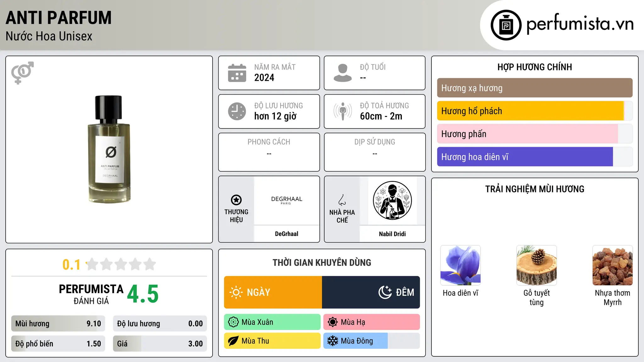Select the calendar icon beside Năm ra mắt
The image size is (644, 362).
[237, 73]
